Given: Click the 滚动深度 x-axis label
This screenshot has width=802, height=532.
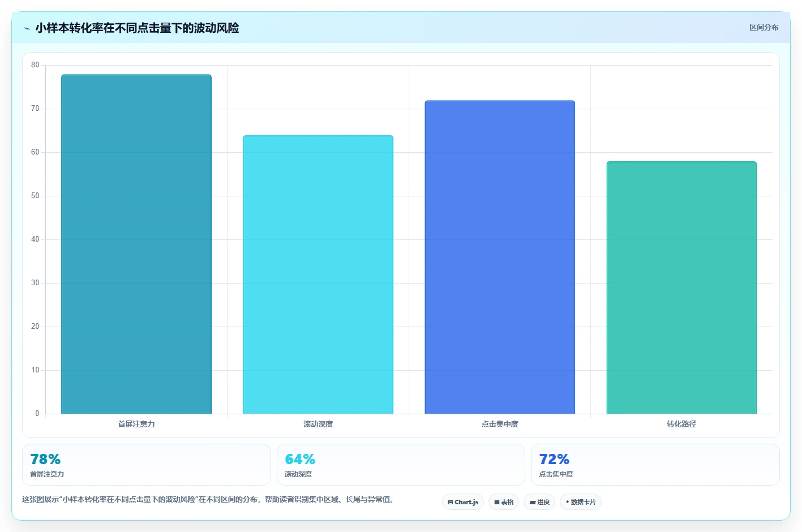Looking at the screenshot, I should point(318,424).
